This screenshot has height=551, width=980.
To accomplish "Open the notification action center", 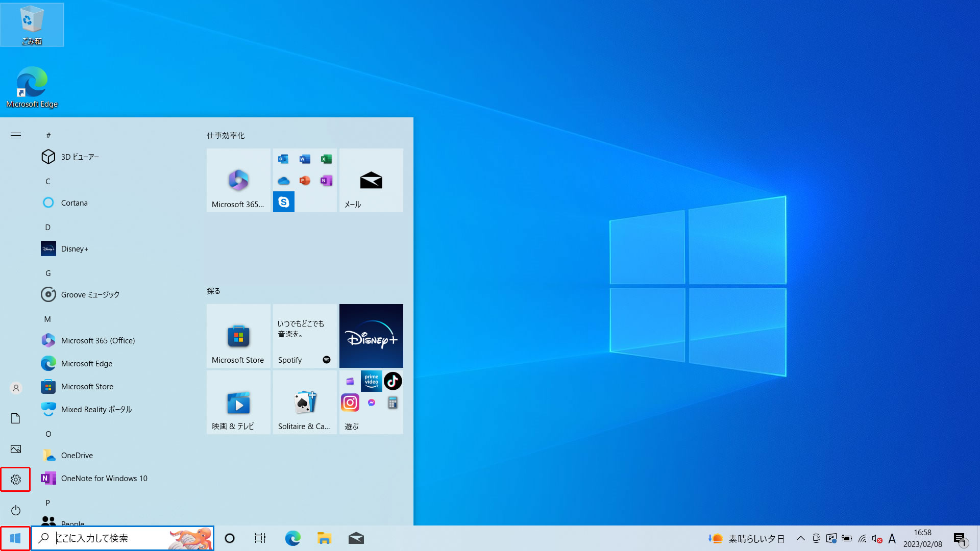I will 960,538.
